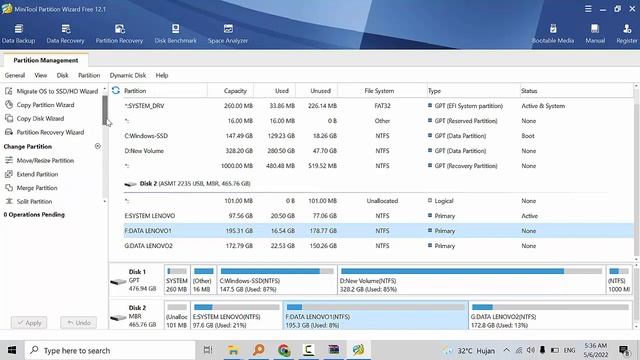
Task: Click Disk 1 GPT in disk map
Action: click(136, 280)
